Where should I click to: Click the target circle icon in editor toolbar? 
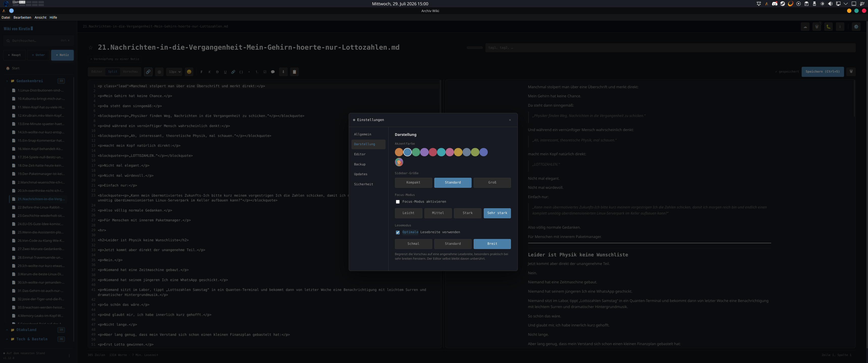[159, 72]
